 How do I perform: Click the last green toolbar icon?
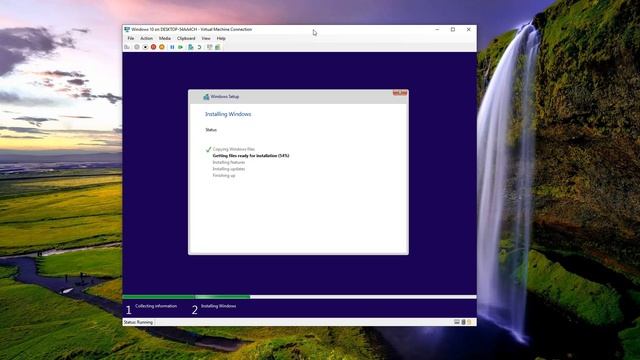click(x=218, y=47)
